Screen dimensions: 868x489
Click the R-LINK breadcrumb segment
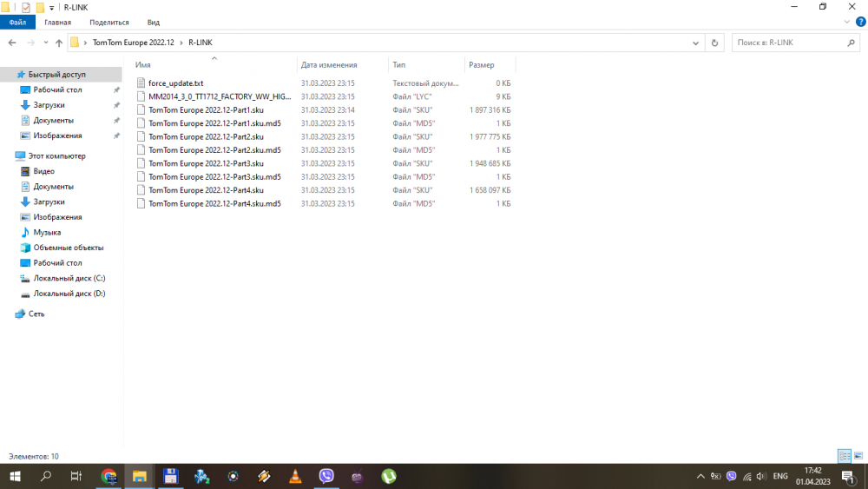(x=200, y=43)
